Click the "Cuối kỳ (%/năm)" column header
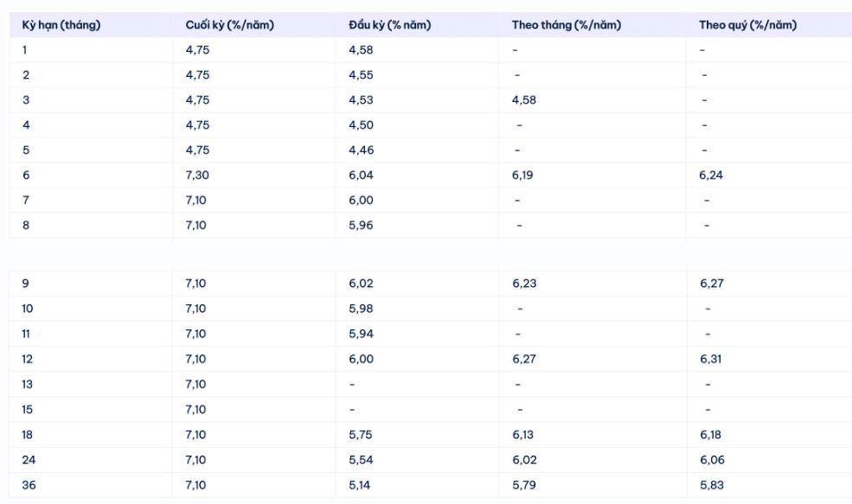Screen dimensions: 852x504 coord(229,25)
